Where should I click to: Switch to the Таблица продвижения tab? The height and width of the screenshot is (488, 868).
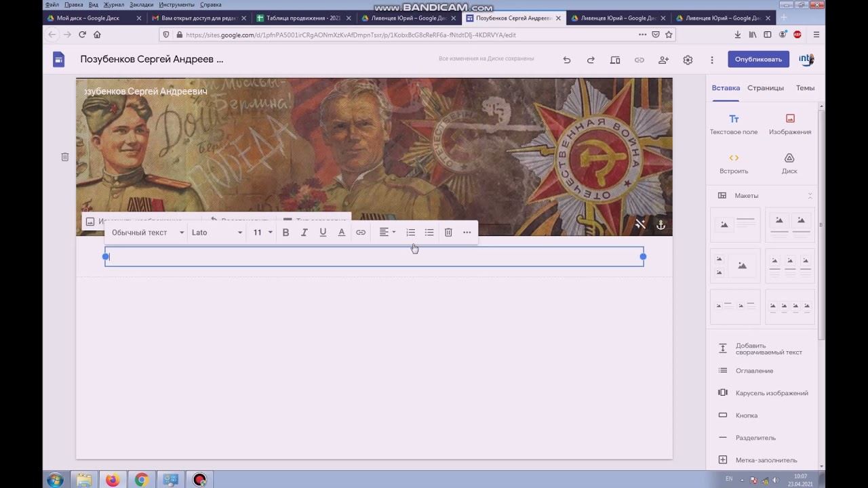(x=303, y=18)
